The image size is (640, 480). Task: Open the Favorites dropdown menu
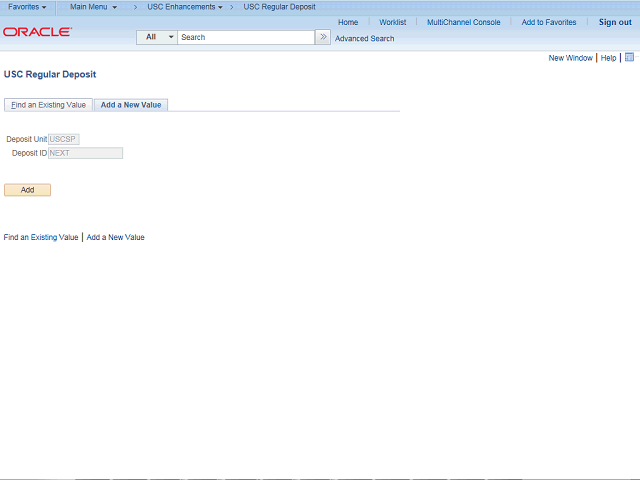click(27, 7)
